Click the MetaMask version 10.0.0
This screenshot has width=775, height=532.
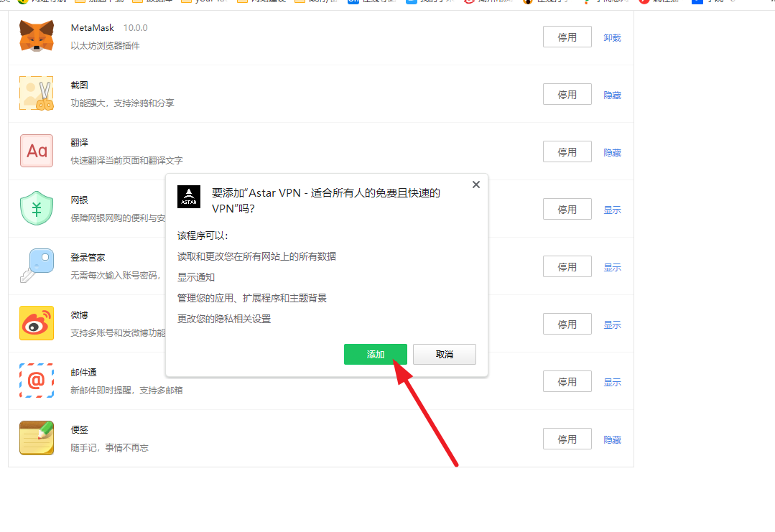pos(136,28)
